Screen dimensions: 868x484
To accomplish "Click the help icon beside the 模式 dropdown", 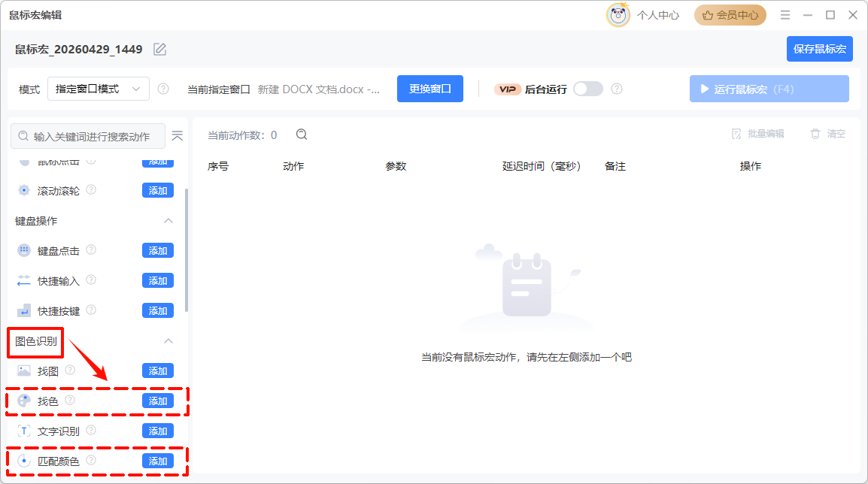I will (x=163, y=89).
